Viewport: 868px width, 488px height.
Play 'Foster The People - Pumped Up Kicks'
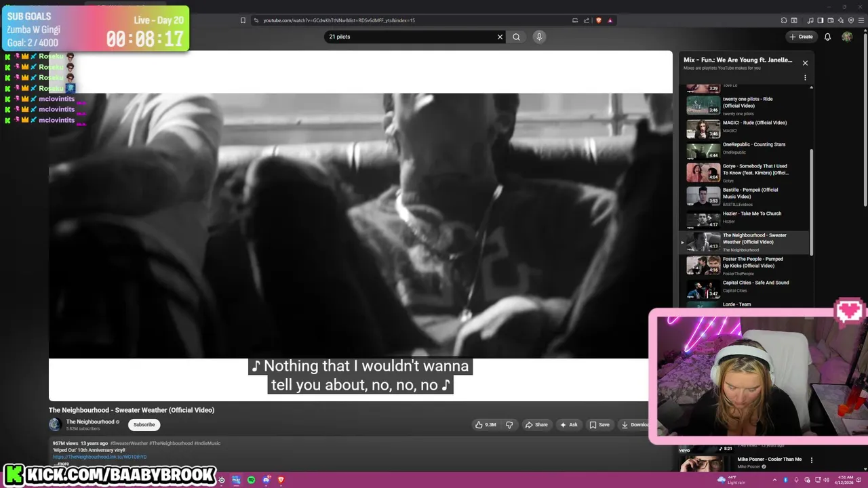click(x=743, y=265)
